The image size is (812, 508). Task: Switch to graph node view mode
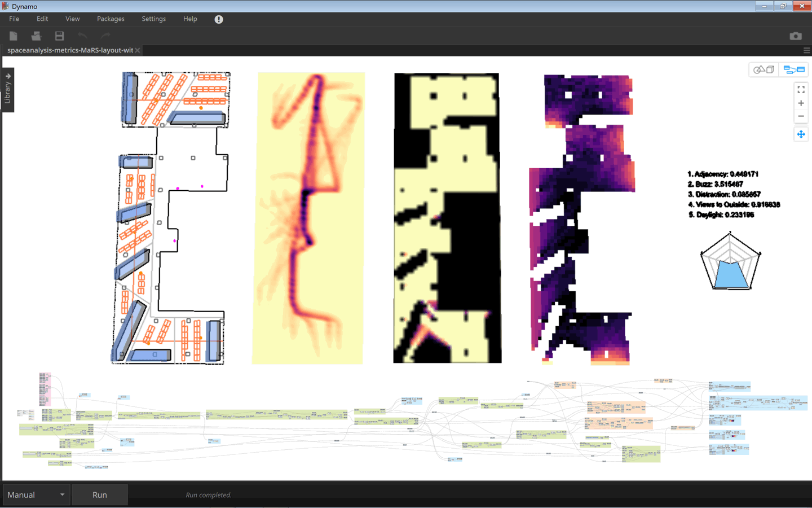click(x=794, y=69)
